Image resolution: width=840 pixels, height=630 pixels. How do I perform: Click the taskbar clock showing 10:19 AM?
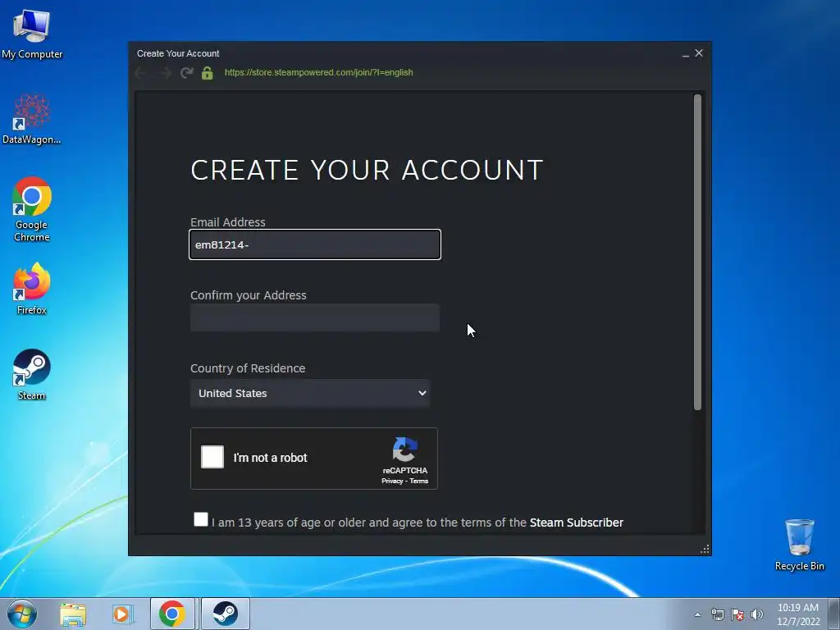798,614
